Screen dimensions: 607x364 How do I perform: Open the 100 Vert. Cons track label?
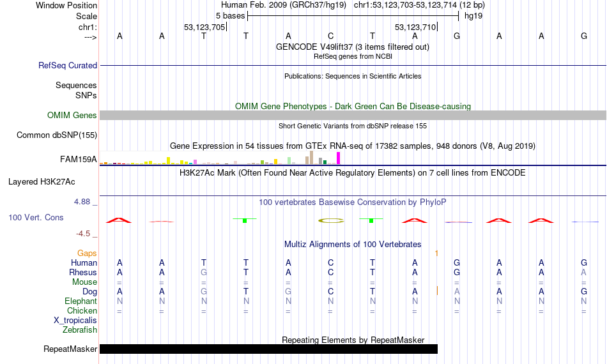36,217
